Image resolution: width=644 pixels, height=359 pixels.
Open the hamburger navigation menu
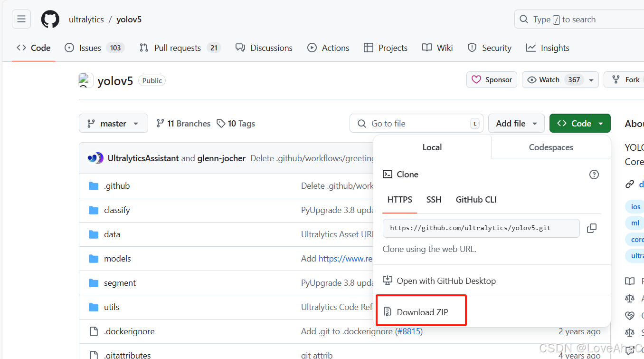pos(21,19)
